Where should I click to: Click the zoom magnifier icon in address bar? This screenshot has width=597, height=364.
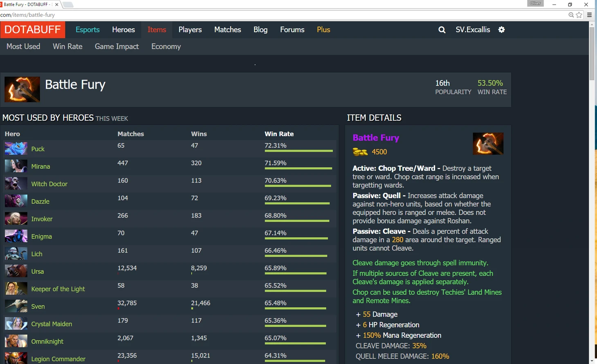pyautogui.click(x=571, y=15)
